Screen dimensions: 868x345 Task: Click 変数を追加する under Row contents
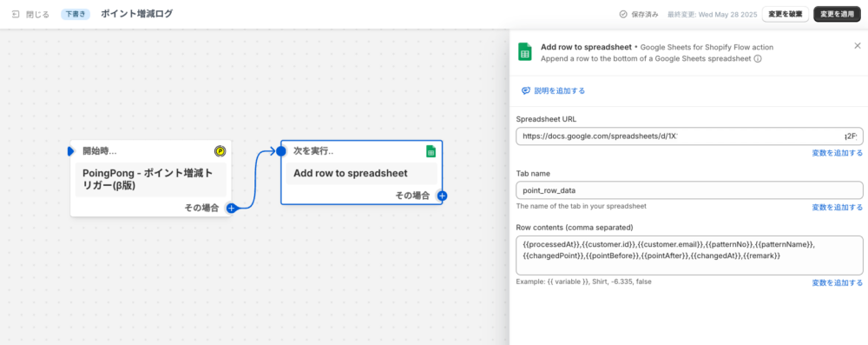[837, 283]
